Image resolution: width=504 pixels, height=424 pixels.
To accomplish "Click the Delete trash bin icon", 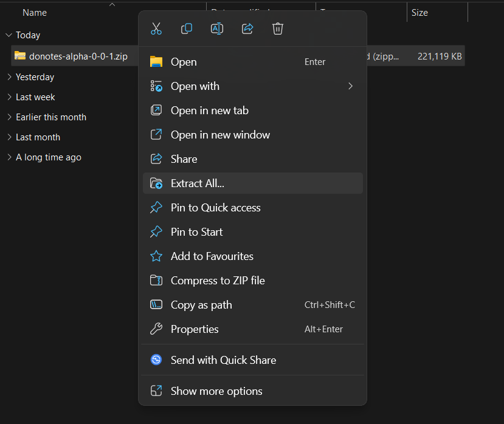I will click(x=278, y=29).
